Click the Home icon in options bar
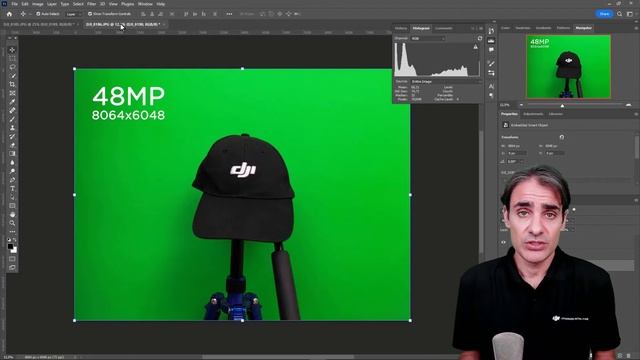This screenshot has height=360, width=640. point(9,14)
